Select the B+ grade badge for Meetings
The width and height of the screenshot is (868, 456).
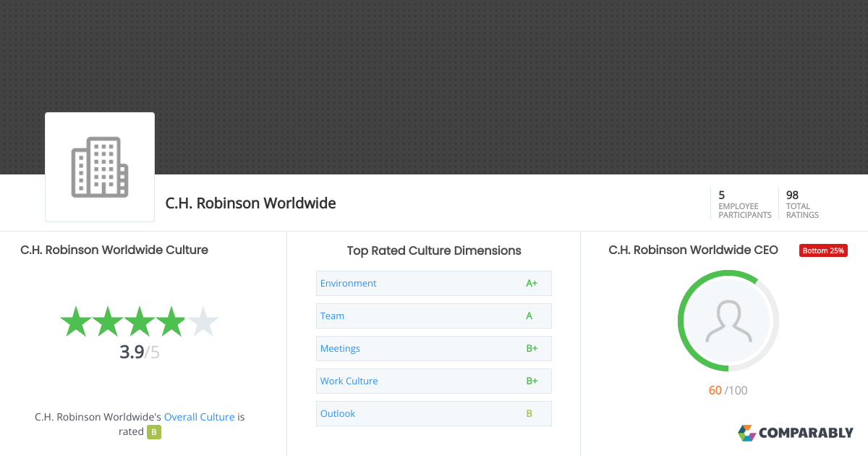point(532,348)
